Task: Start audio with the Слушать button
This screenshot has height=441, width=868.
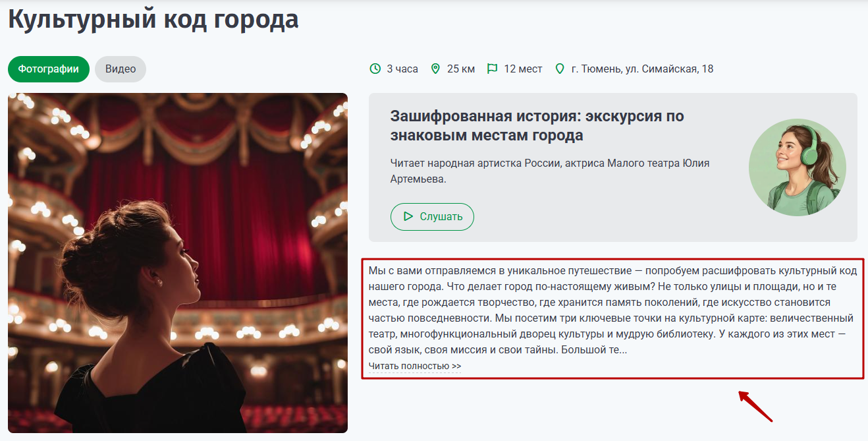Action: coord(432,217)
